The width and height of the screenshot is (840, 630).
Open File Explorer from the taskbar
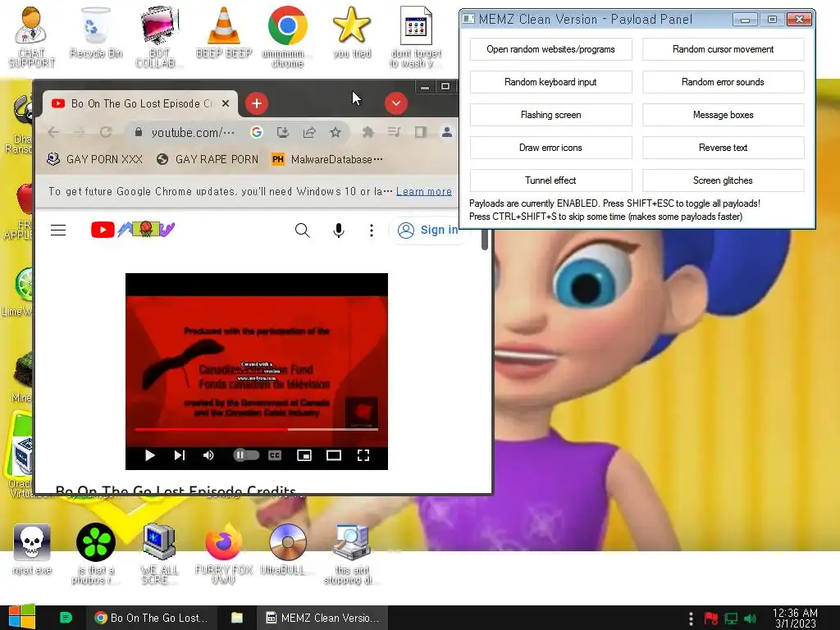pyautogui.click(x=237, y=618)
